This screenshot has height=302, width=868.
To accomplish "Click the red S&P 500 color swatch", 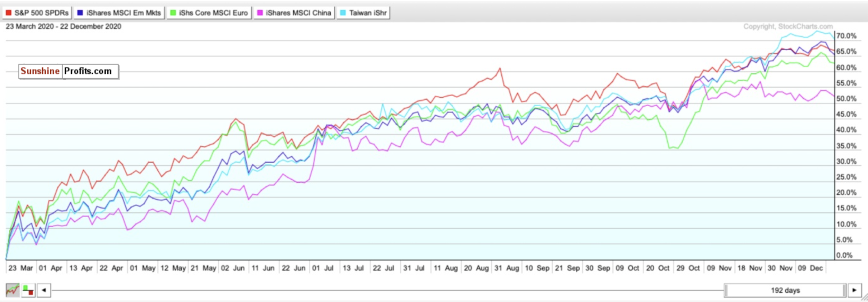I will (9, 13).
